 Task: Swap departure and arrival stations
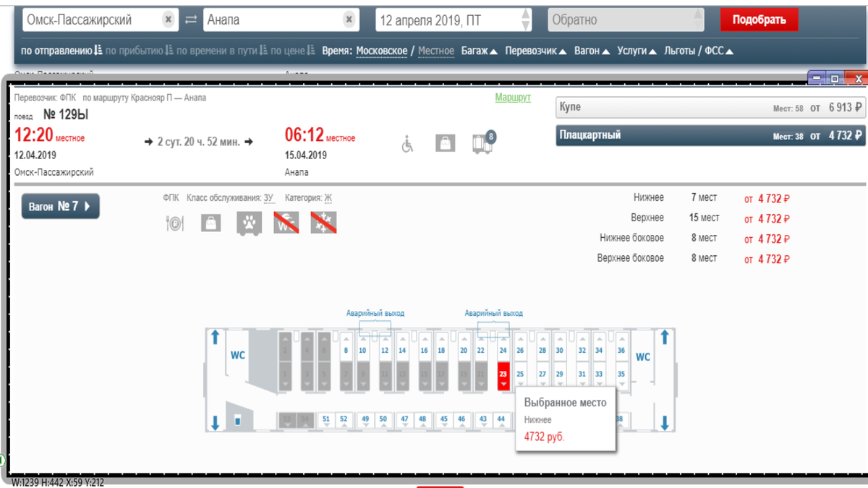[191, 20]
